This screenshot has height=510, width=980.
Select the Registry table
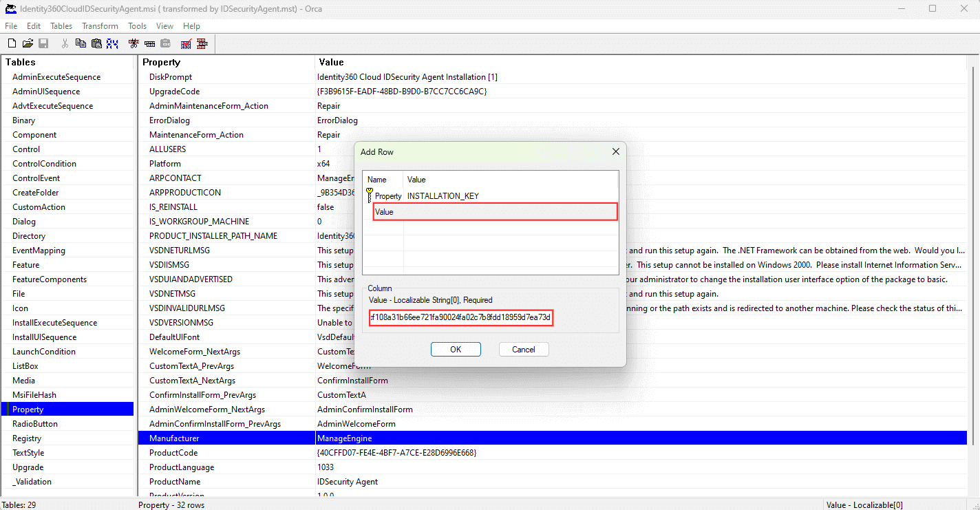click(x=27, y=438)
